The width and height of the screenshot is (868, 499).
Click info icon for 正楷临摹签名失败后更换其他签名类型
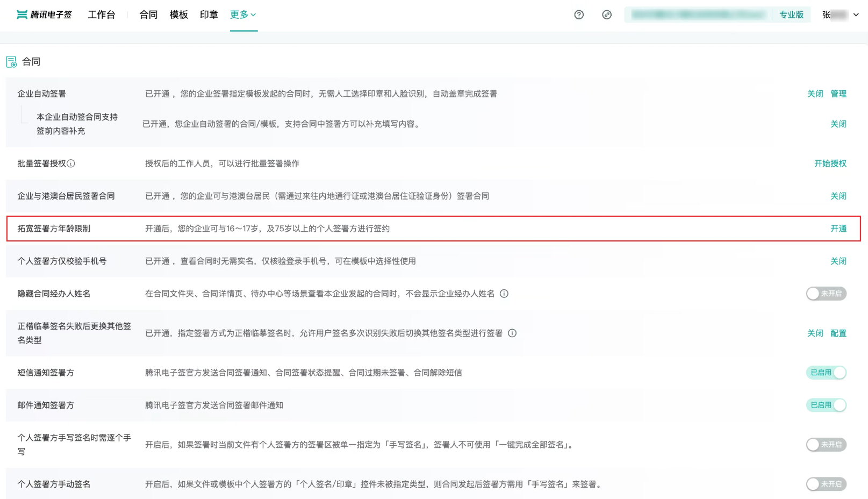coord(512,333)
